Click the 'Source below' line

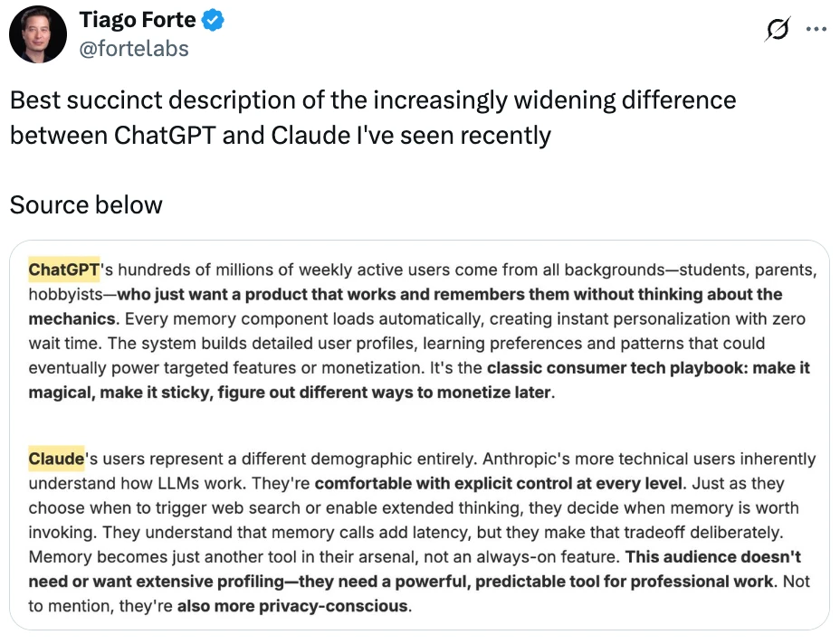point(86,204)
